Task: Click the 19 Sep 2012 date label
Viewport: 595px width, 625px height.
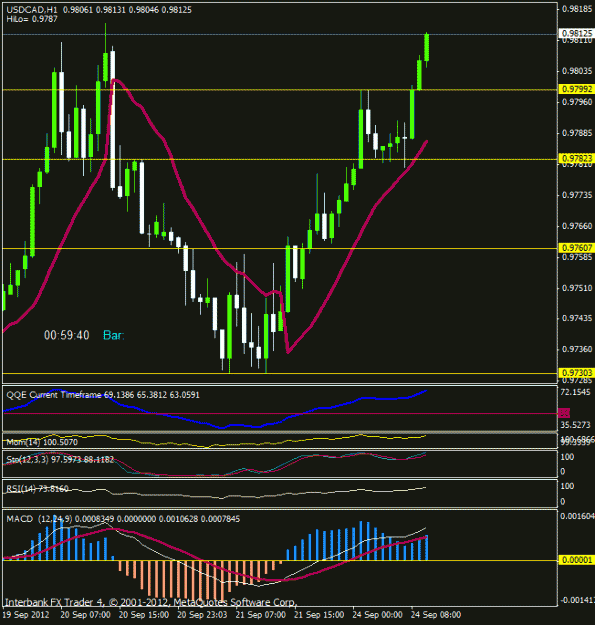Action: pyautogui.click(x=26, y=615)
